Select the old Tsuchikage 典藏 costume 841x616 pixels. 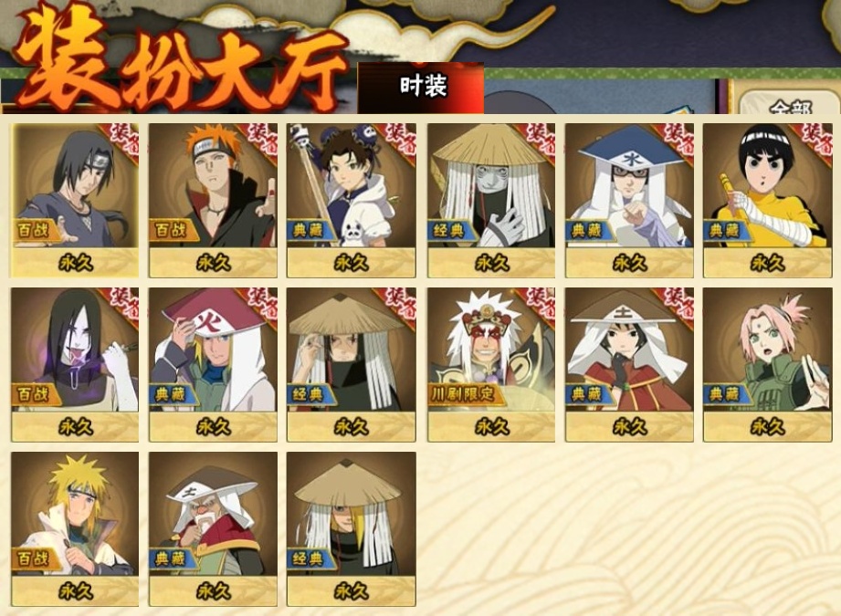213,529
